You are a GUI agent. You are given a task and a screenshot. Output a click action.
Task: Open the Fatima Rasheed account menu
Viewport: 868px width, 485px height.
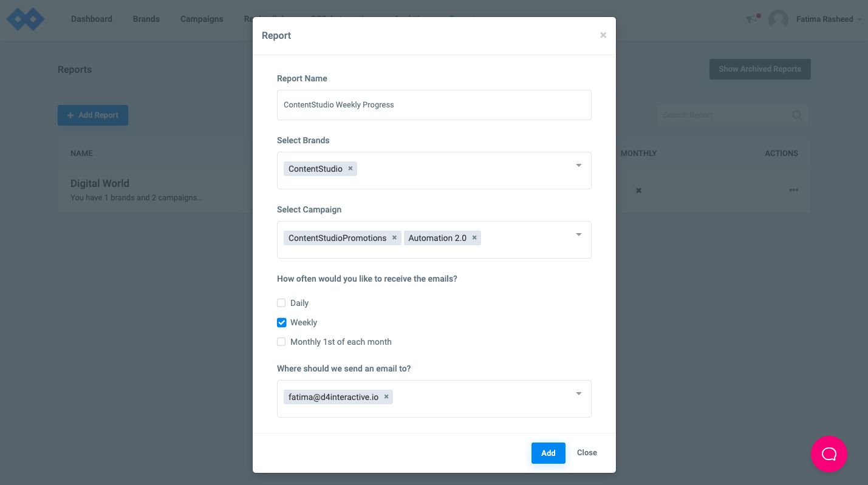(x=829, y=19)
